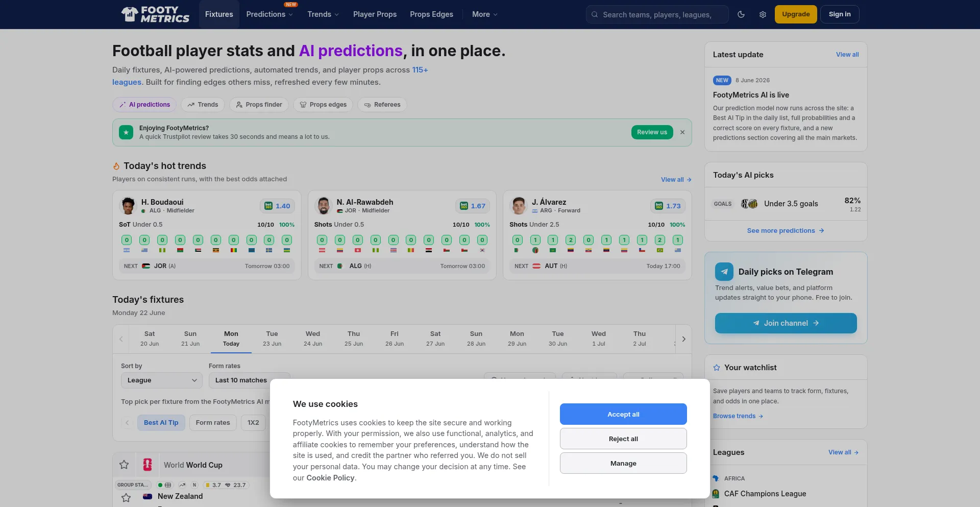Close the Trustpilot review banner
Image resolution: width=980 pixels, height=507 pixels.
point(682,132)
